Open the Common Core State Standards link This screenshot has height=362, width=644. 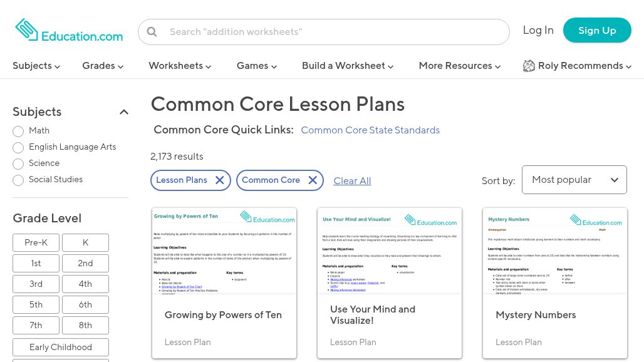pyautogui.click(x=370, y=130)
